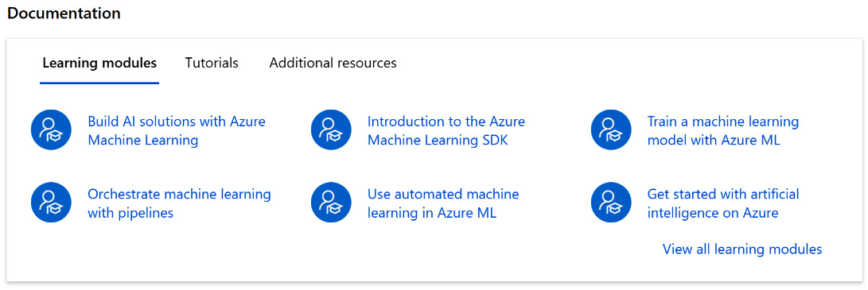Image resolution: width=868 pixels, height=290 pixels.
Task: View all learning modules
Action: coord(741,249)
